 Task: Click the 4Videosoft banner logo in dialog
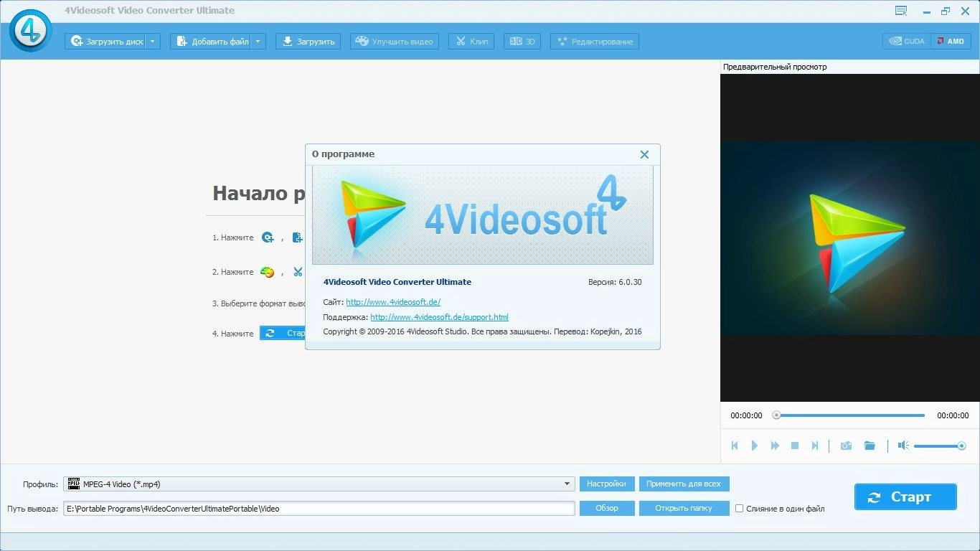(483, 215)
